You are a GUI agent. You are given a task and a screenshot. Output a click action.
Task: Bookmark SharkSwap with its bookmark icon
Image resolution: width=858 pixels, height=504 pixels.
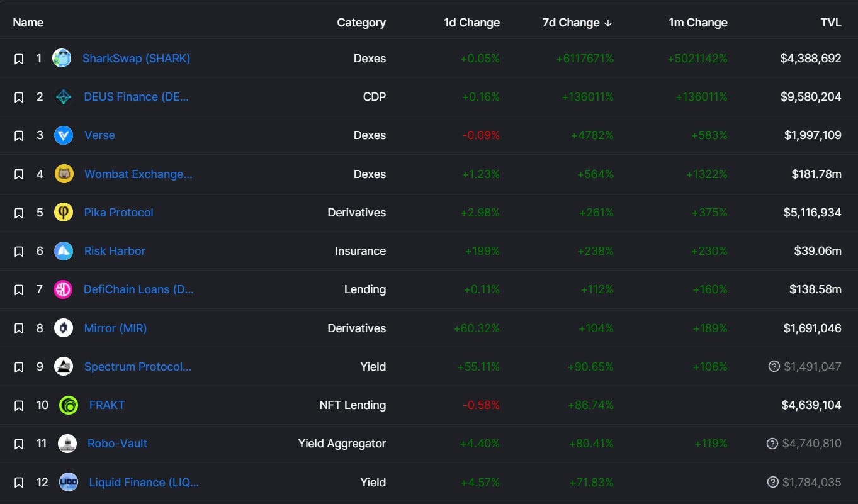(19, 59)
